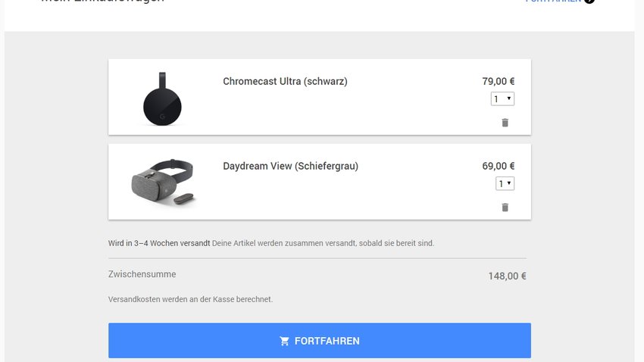This screenshot has width=644, height=362.
Task: Click the 79,00 € price of Chromecast Ultra
Action: pyautogui.click(x=499, y=81)
